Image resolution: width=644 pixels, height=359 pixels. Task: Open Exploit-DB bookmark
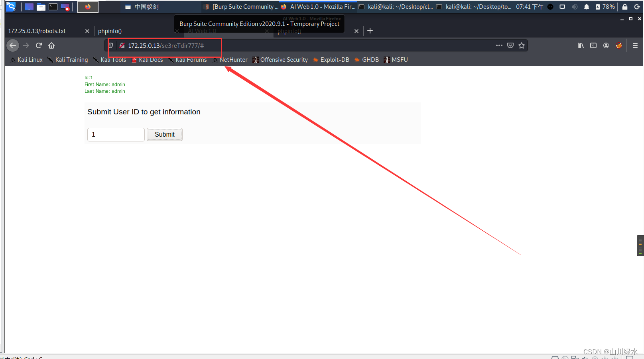coord(331,60)
